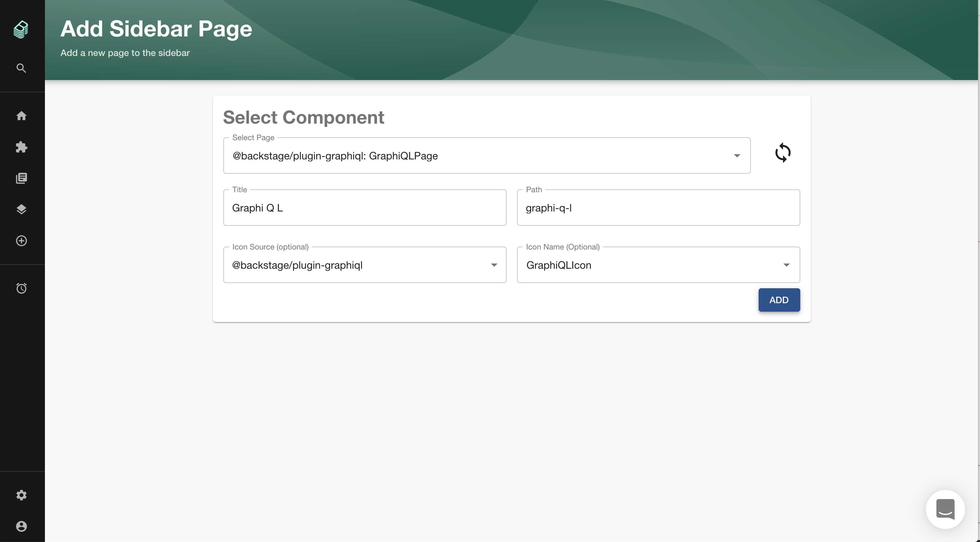Click the Add Sidebar Page title
Screen dimensions: 980x542
coord(156,29)
